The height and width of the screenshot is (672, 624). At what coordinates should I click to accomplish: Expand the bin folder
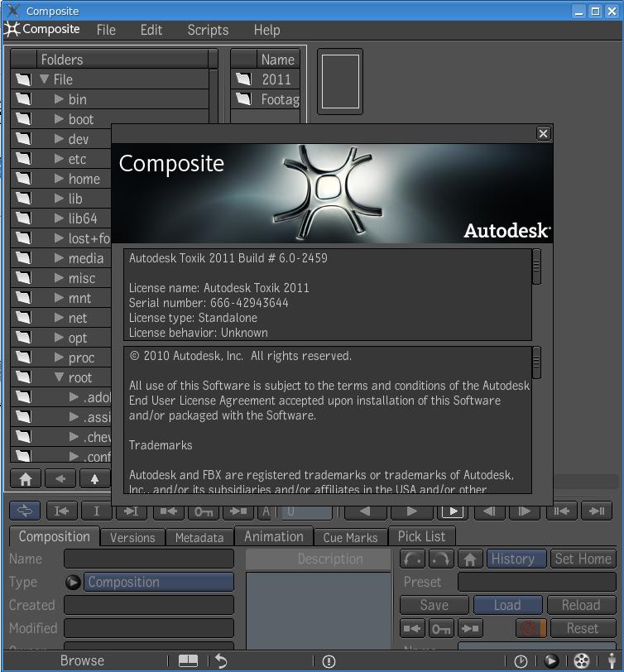pyautogui.click(x=59, y=99)
